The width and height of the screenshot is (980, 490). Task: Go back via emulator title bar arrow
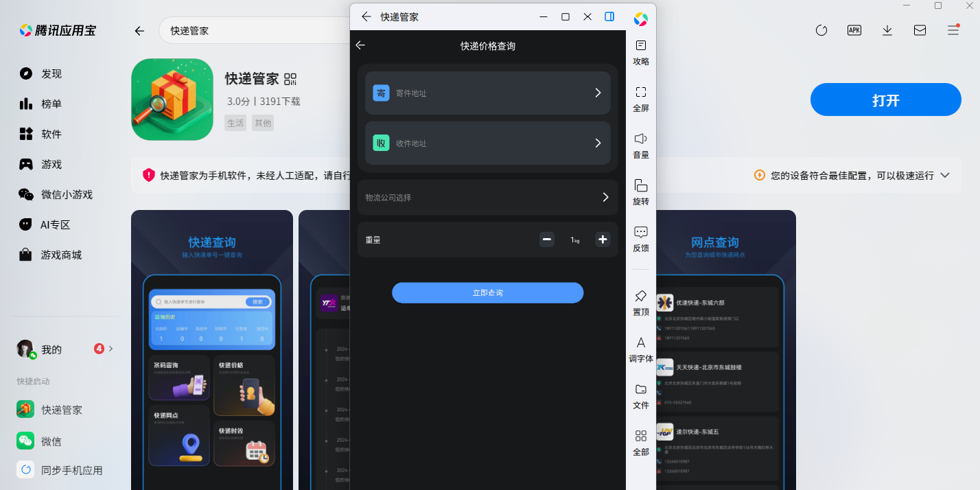point(366,16)
